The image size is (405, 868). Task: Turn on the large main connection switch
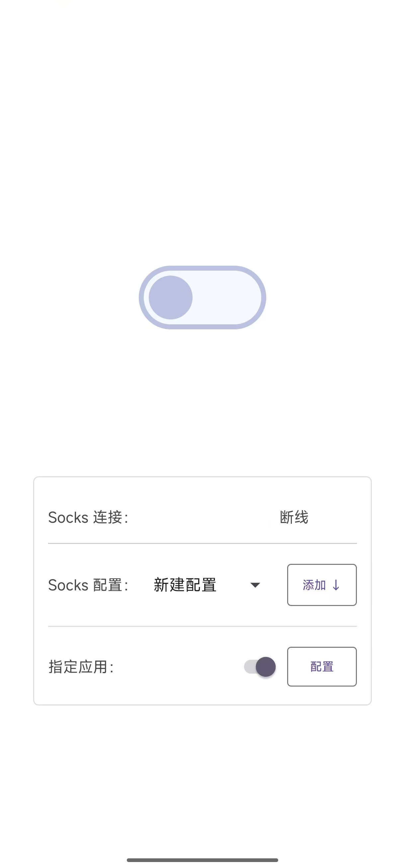point(202,297)
